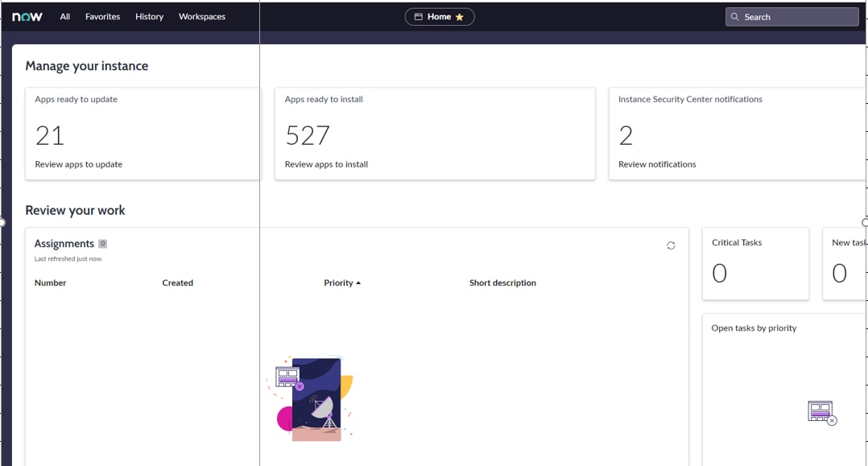Open the History menu

pos(150,17)
